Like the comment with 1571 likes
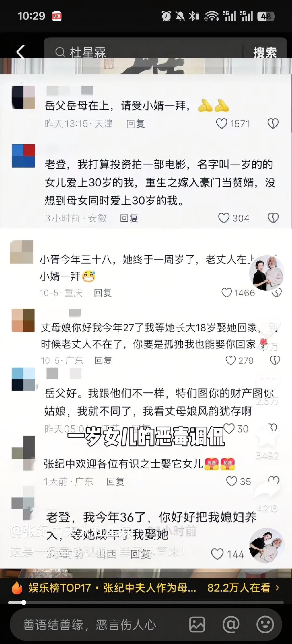This screenshot has width=292, height=644. pyautogui.click(x=222, y=124)
